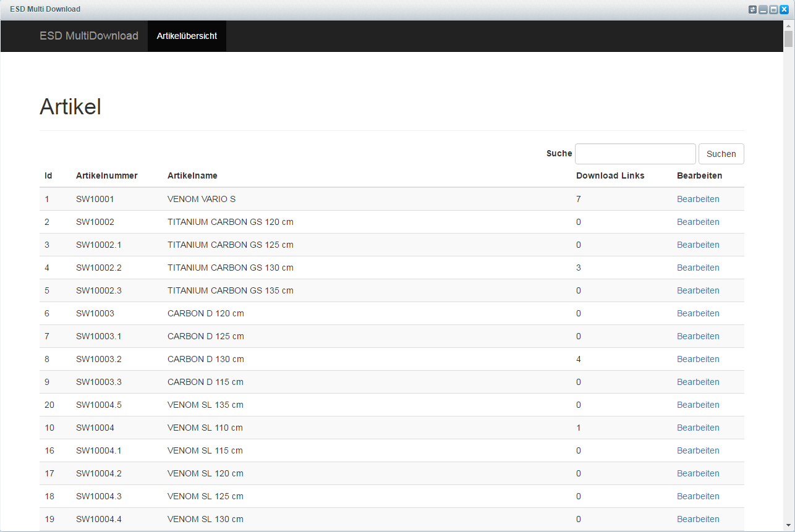Select article number SW10002
Image resolution: width=795 pixels, height=532 pixels.
tap(95, 222)
